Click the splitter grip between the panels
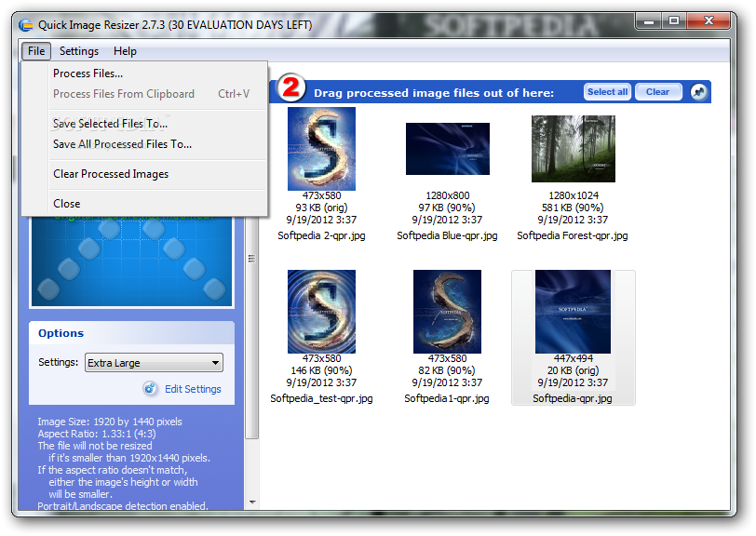This screenshot has width=756, height=536. [x=250, y=259]
